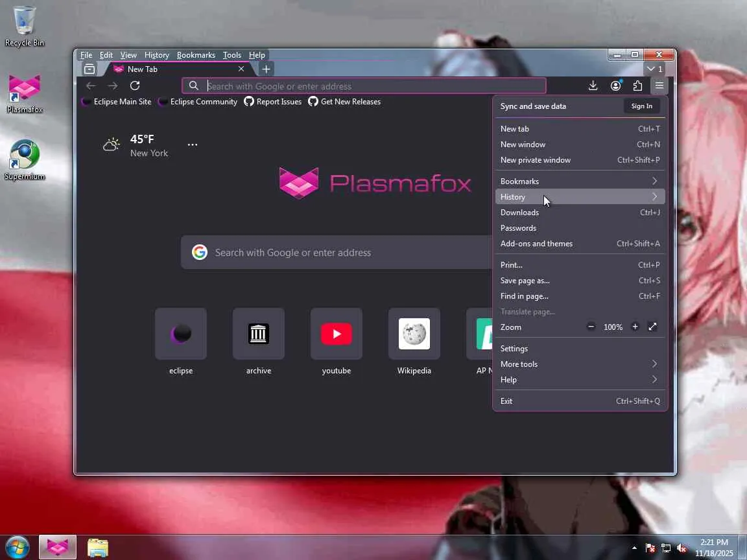Click the back navigation arrow
Screen dimensions: 747x560
91,86
